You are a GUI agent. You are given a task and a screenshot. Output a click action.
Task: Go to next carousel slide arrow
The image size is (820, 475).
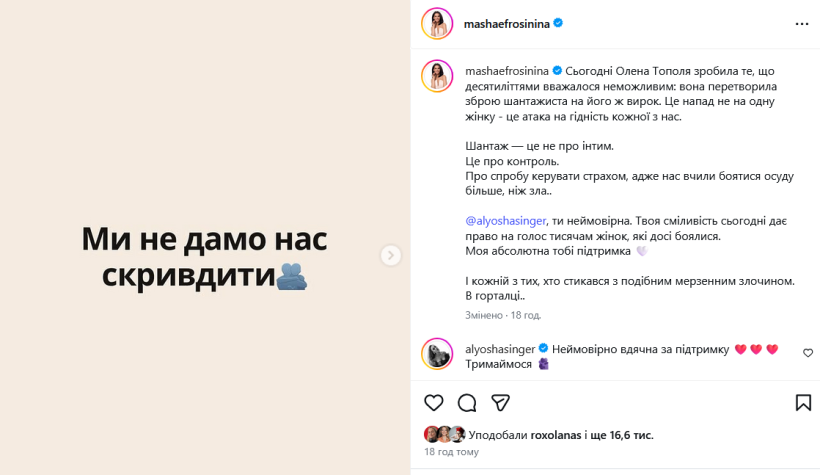(x=391, y=255)
